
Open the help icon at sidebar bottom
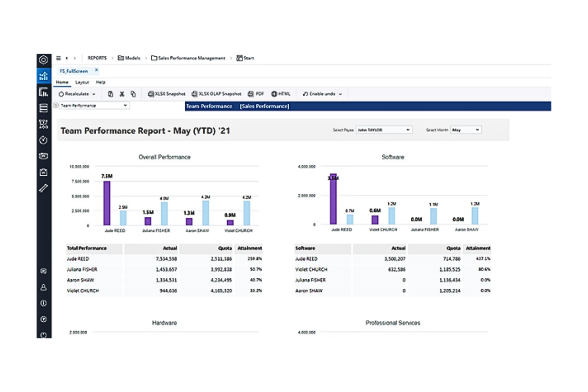click(x=43, y=319)
